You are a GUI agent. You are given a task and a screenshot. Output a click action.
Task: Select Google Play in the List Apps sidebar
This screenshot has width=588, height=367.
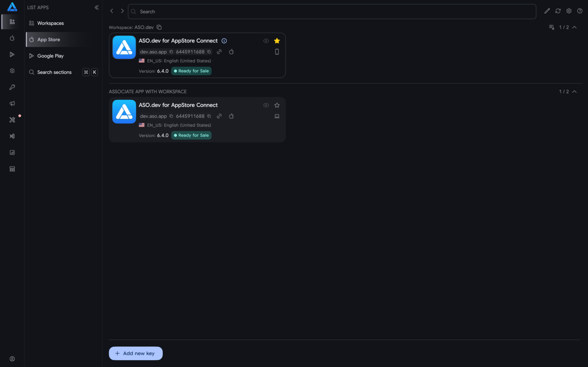point(63,56)
